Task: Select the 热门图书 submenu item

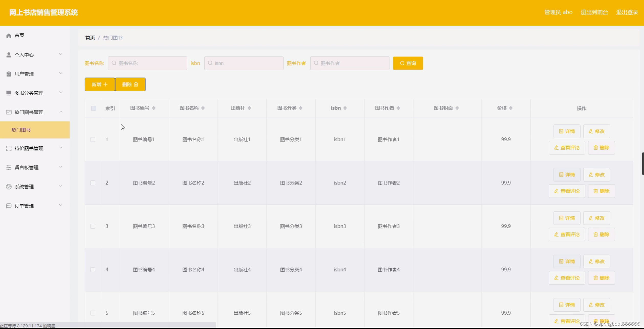Action: [21, 130]
